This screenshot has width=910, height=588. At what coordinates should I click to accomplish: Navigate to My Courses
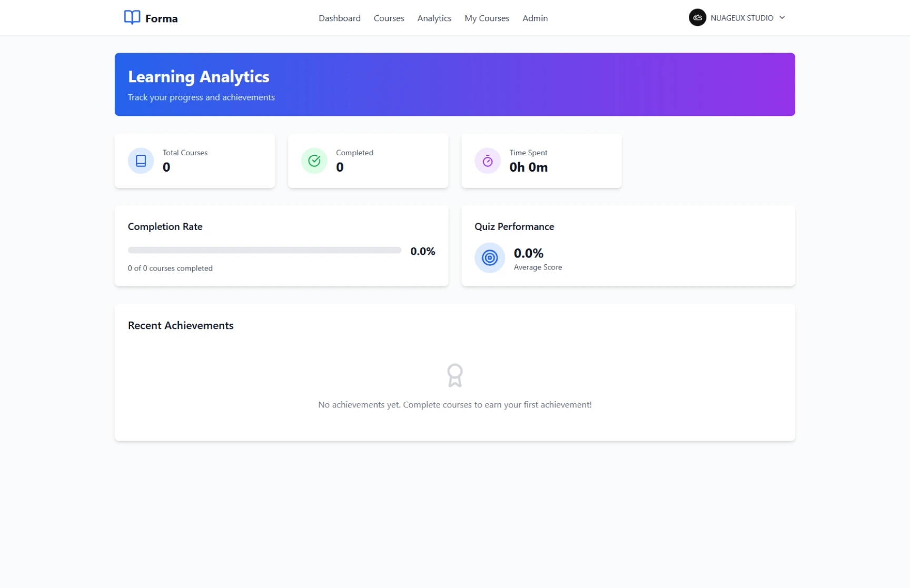coord(487,18)
